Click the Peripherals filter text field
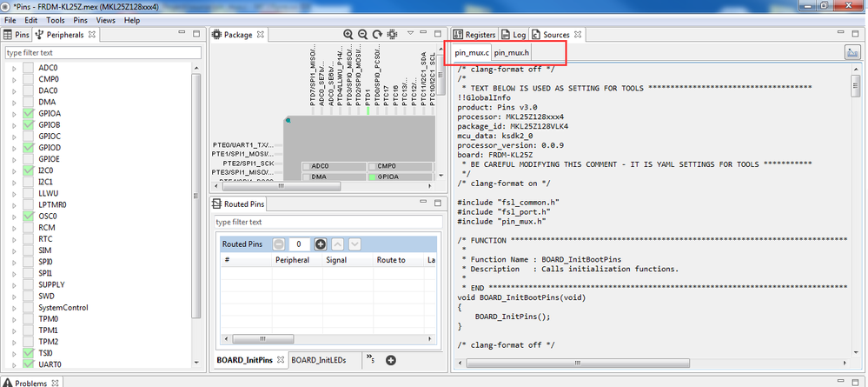The width and height of the screenshot is (868, 387). pyautogui.click(x=103, y=53)
